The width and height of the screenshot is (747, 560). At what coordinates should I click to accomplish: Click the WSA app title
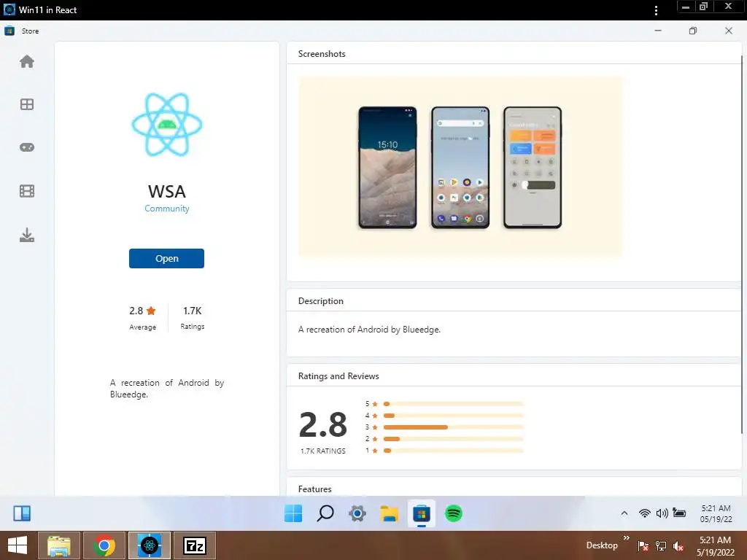(x=167, y=192)
